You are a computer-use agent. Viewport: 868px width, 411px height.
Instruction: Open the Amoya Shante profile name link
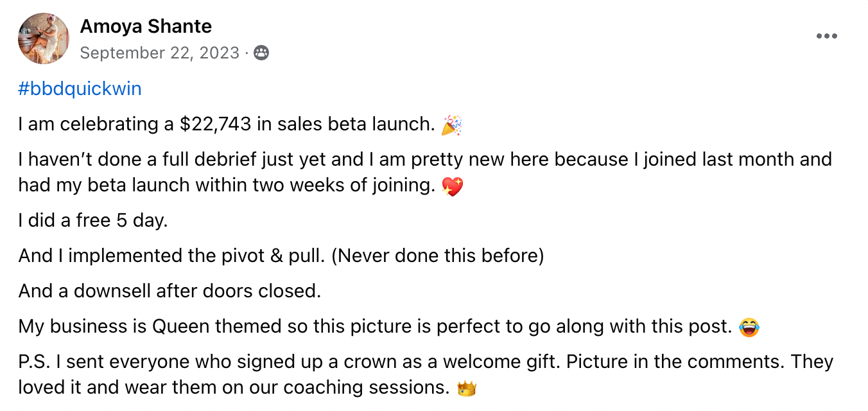[x=146, y=27]
